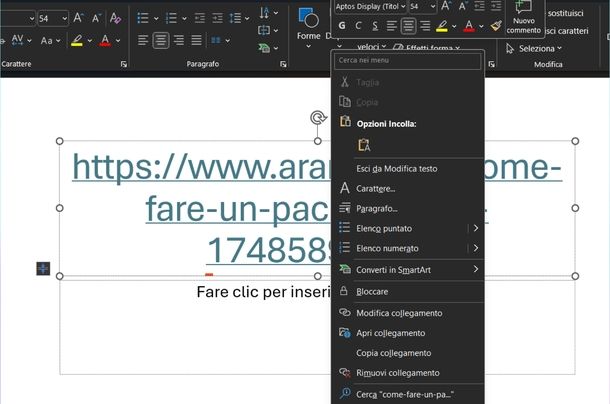Expand ribbon bullet style dropdown arrow
Viewport: 610px width, 404px height.
[156, 18]
